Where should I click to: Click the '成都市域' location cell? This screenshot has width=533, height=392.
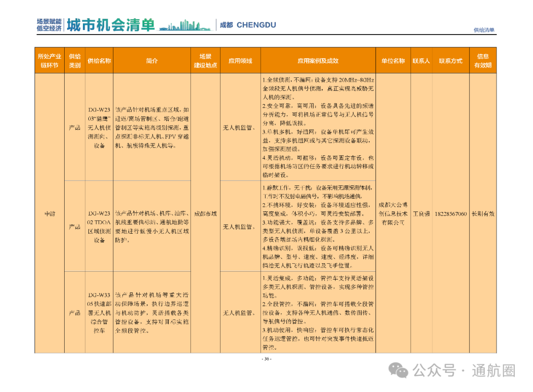(x=205, y=214)
